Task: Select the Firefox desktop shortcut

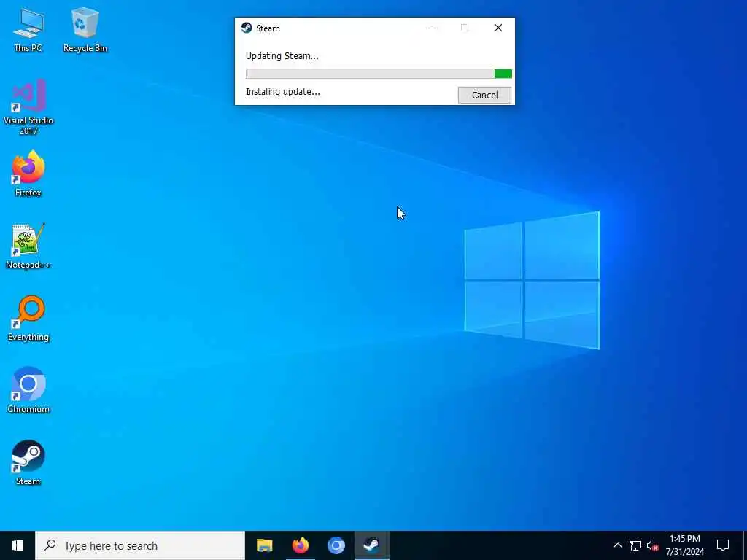Action: [x=28, y=174]
